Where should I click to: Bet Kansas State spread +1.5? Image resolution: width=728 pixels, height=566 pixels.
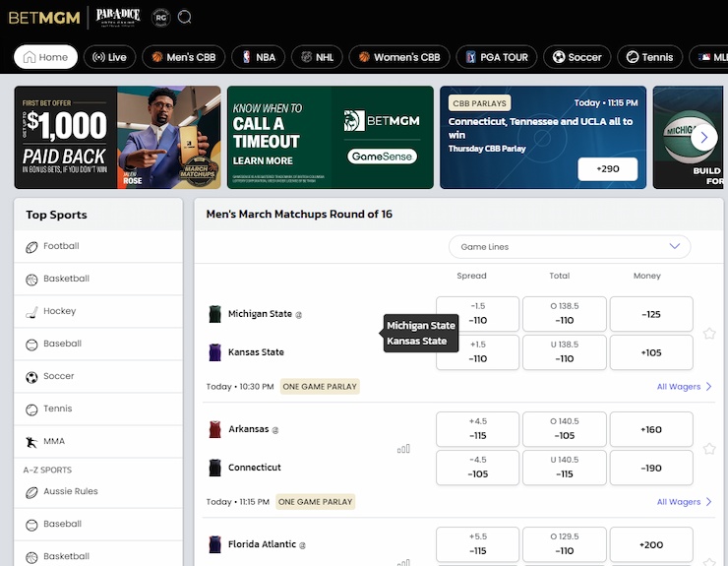click(x=477, y=352)
